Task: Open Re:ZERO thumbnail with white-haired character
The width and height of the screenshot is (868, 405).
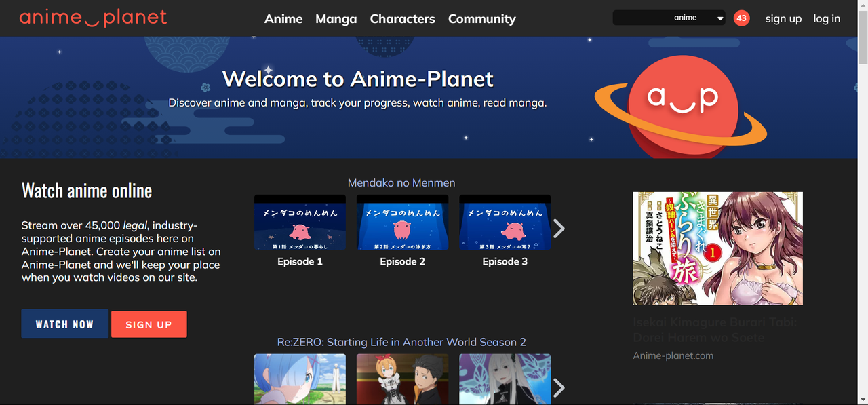Action: pos(505,379)
